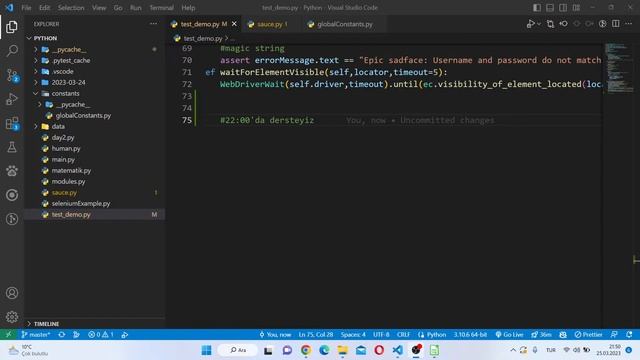
Task: Toggle Panel layout button in title bar
Action: point(550,8)
